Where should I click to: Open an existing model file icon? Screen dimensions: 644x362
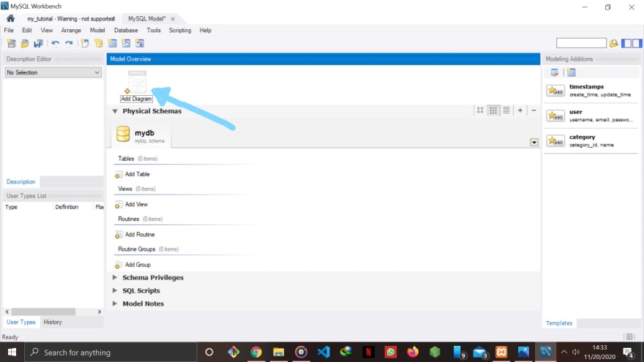tap(25, 43)
